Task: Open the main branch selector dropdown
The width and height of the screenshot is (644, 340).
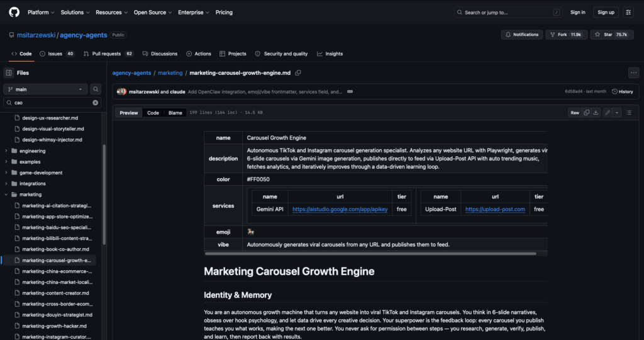Action: point(45,89)
